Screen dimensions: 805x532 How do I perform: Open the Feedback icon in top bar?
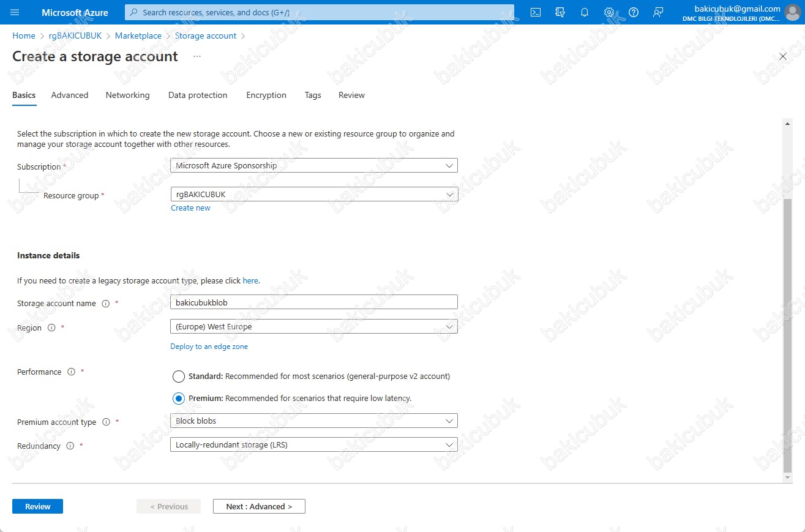pyautogui.click(x=658, y=12)
